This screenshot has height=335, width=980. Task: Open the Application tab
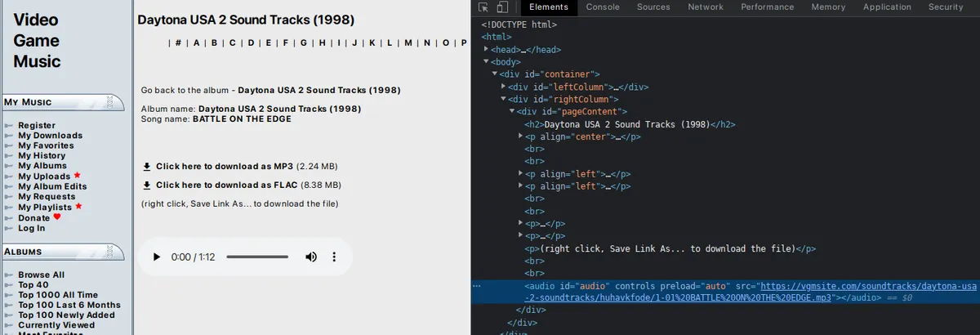pos(887,7)
